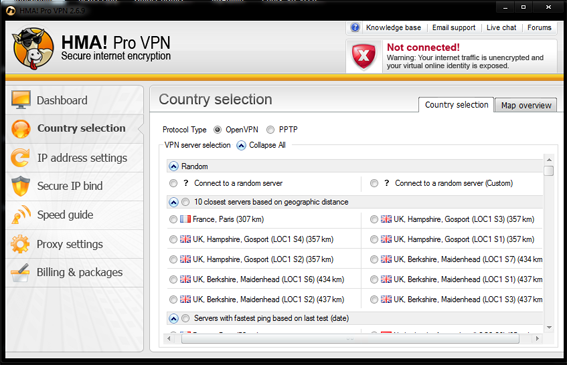This screenshot has height=365, width=567.
Task: Open IP address settings section
Action: [x=74, y=158]
